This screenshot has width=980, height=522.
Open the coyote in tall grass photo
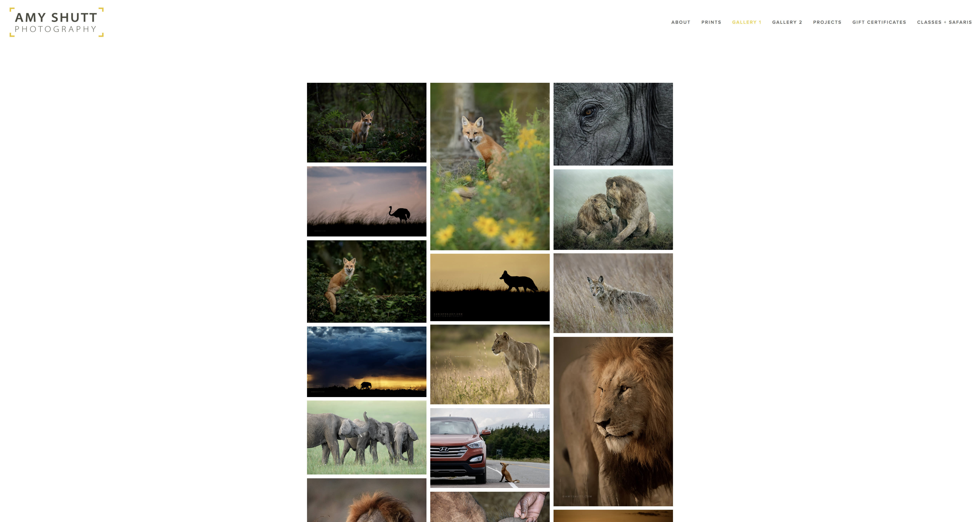click(x=613, y=293)
